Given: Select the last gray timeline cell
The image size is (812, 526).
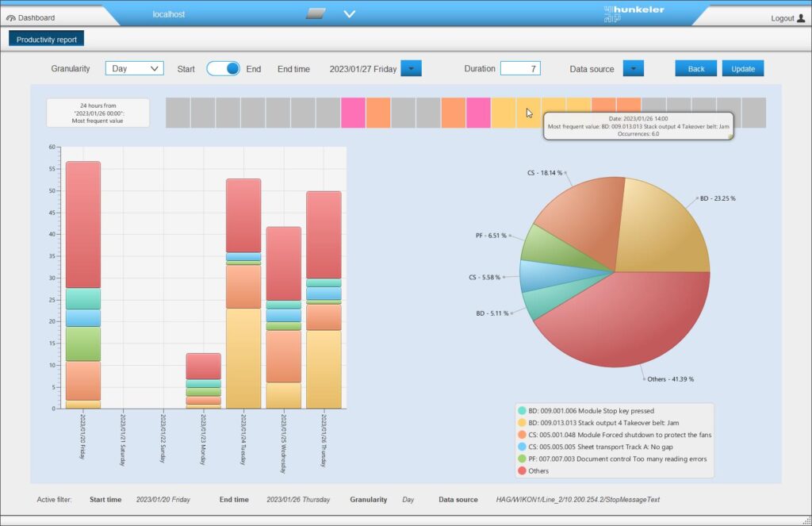Looking at the screenshot, I should pos(754,113).
